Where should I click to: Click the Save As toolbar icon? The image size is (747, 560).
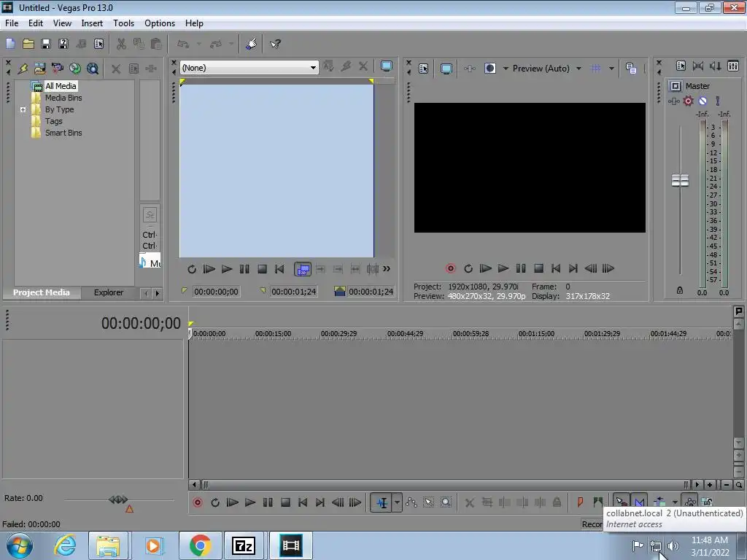63,44
